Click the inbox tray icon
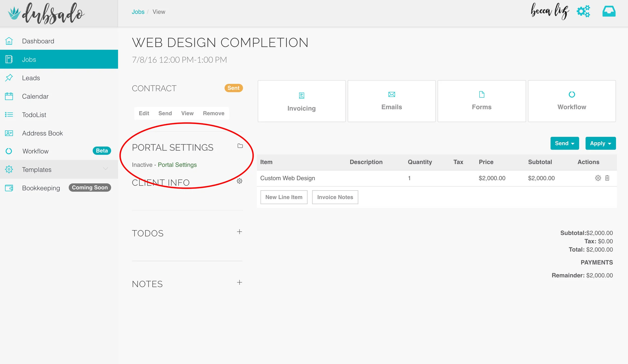This screenshot has height=364, width=628. click(x=609, y=11)
